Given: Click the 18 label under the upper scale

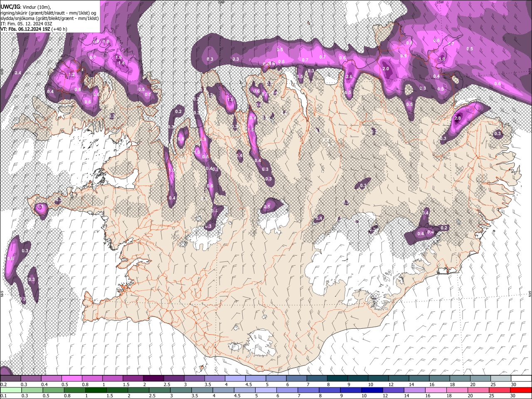Looking at the screenshot, I should pos(452,384).
